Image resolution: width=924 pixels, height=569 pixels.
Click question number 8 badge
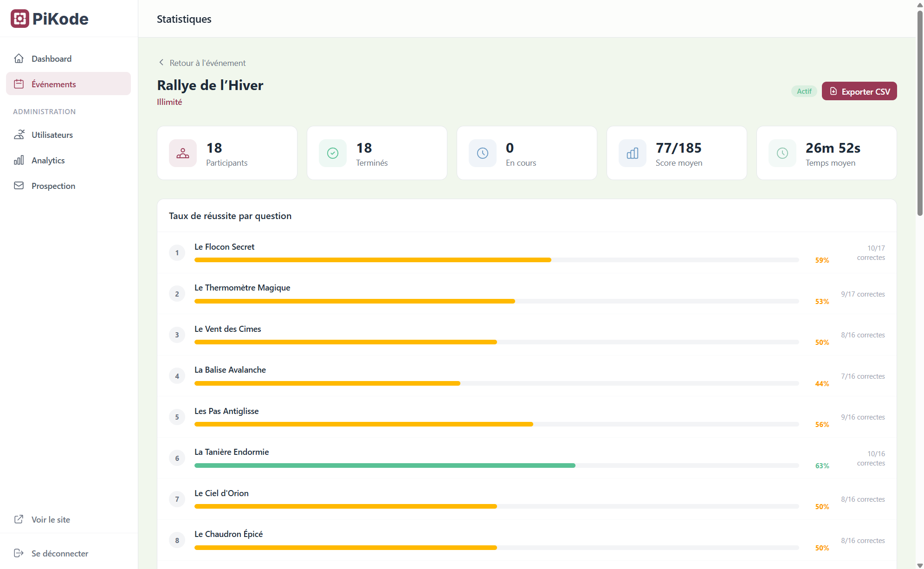coord(177,541)
